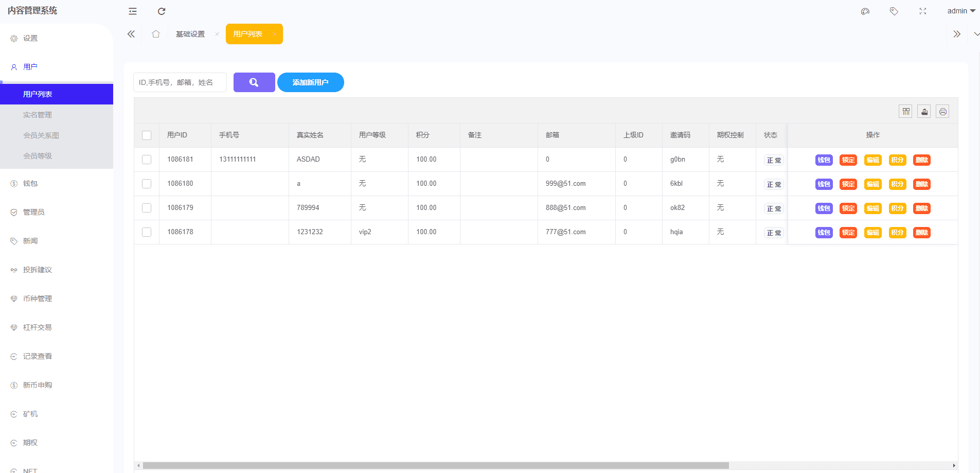Switch to the 基础设置 tab
Screen dimensions: 980x473
coord(190,34)
